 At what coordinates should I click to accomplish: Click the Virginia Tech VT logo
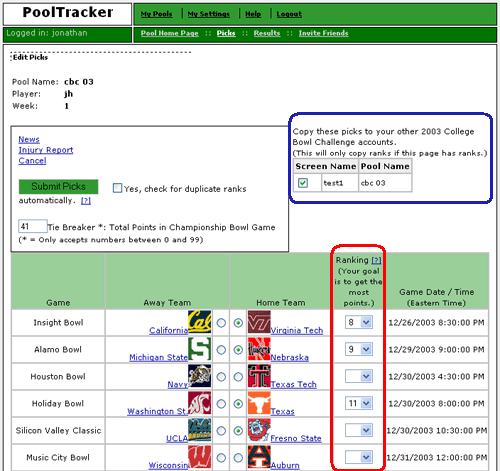259,322
